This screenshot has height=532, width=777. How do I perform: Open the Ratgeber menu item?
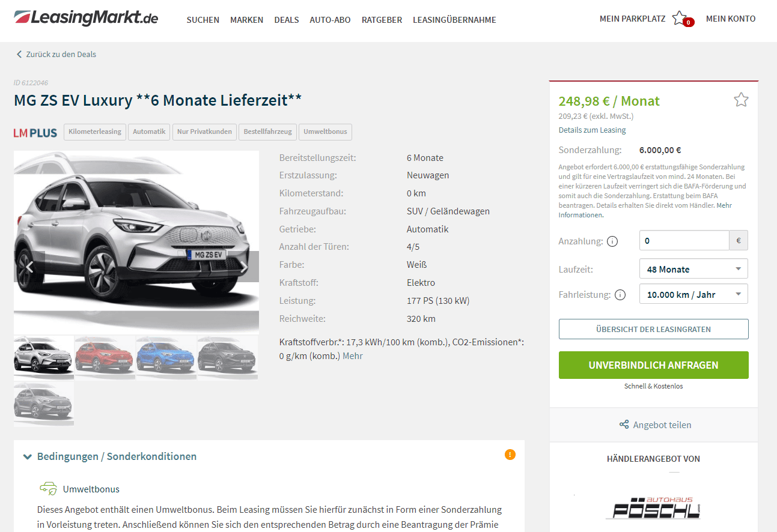point(382,20)
